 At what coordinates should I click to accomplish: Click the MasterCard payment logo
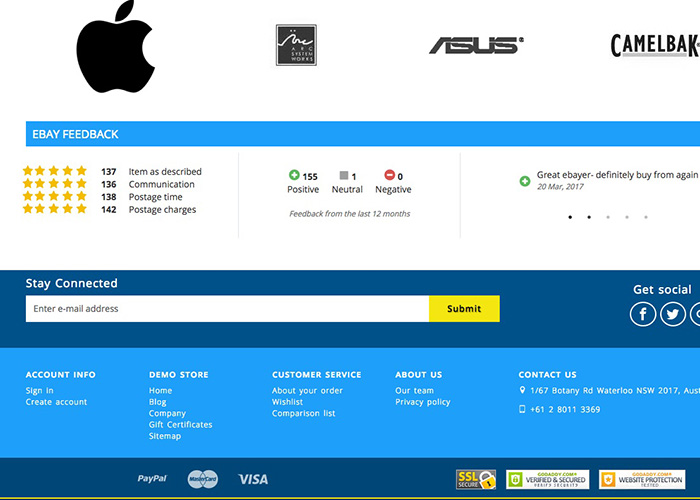203,479
